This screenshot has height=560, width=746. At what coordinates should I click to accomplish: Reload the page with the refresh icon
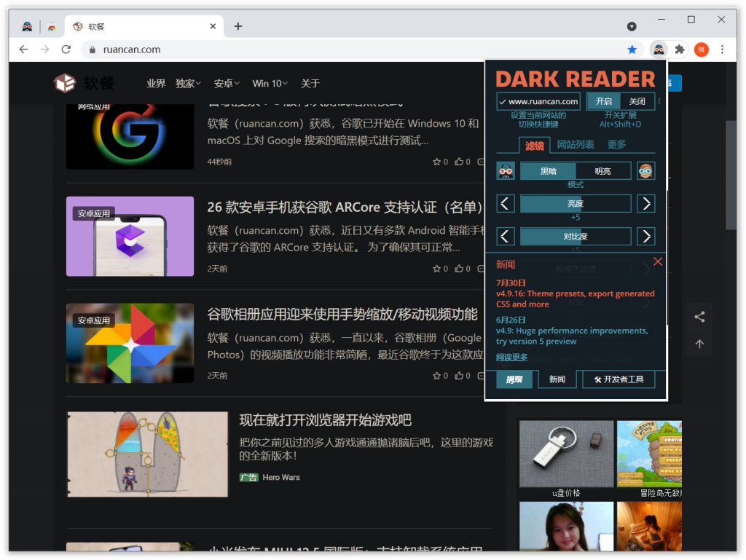tap(66, 50)
